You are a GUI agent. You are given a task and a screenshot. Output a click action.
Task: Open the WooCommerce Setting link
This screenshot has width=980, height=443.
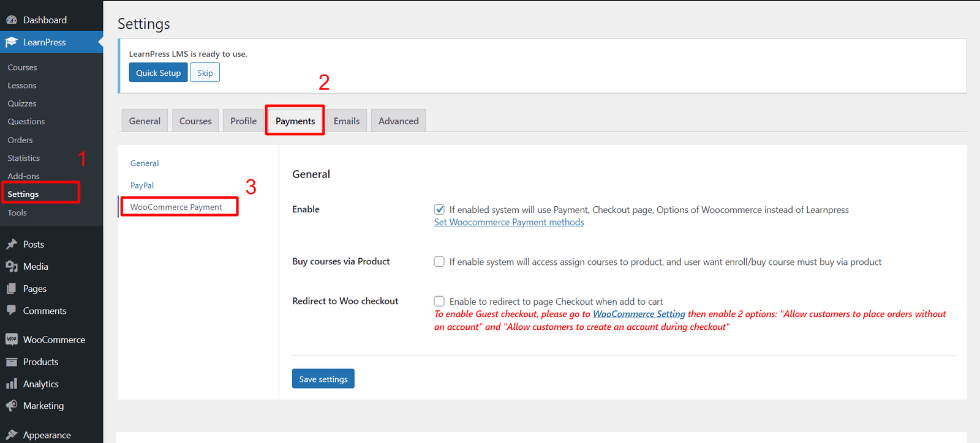click(x=638, y=314)
